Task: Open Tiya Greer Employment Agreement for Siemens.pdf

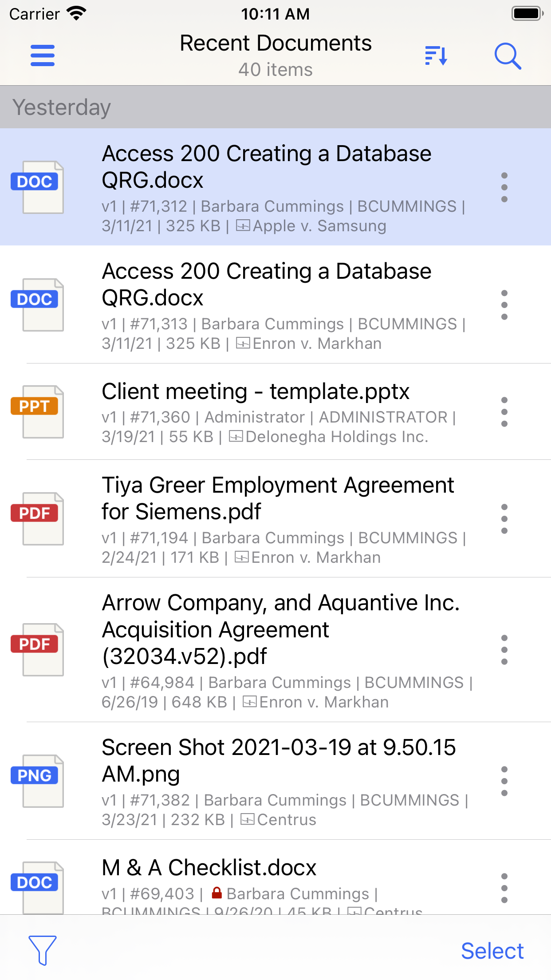Action: (x=275, y=518)
